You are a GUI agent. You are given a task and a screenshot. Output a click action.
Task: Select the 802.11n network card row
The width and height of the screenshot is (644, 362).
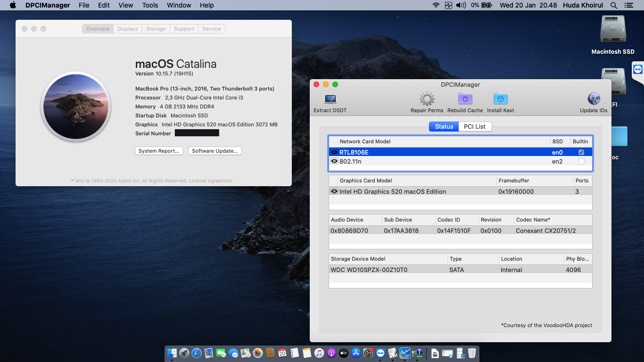tap(461, 161)
